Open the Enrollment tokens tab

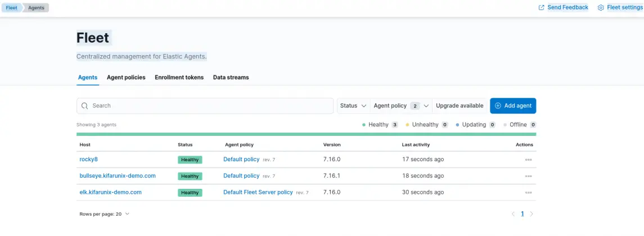point(179,78)
